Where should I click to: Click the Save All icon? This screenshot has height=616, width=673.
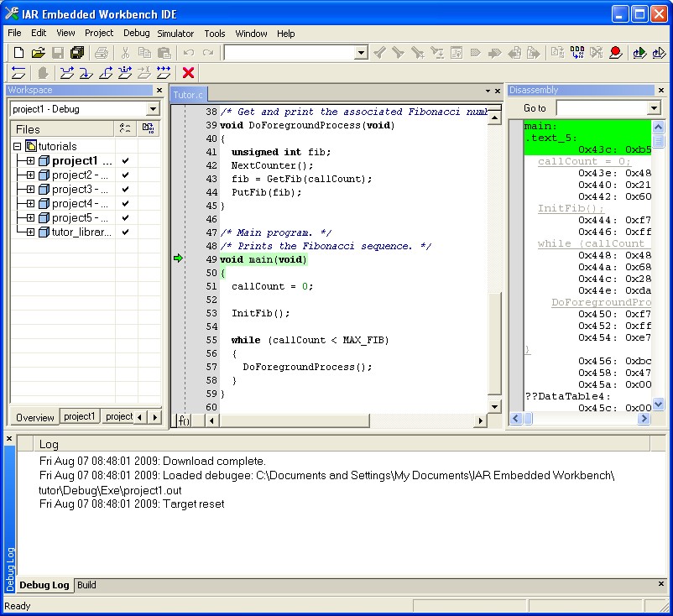tap(77, 53)
